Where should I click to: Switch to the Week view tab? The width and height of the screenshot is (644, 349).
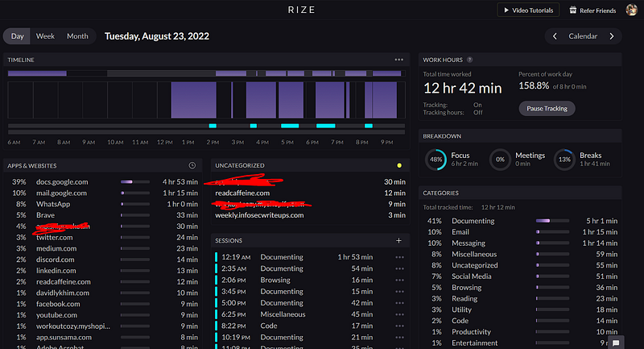pos(45,36)
